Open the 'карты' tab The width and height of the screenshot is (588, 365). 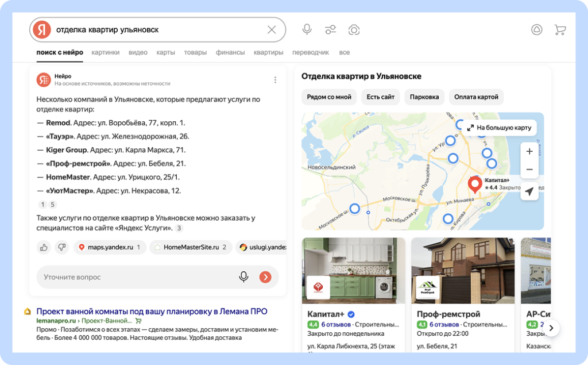[x=166, y=52]
